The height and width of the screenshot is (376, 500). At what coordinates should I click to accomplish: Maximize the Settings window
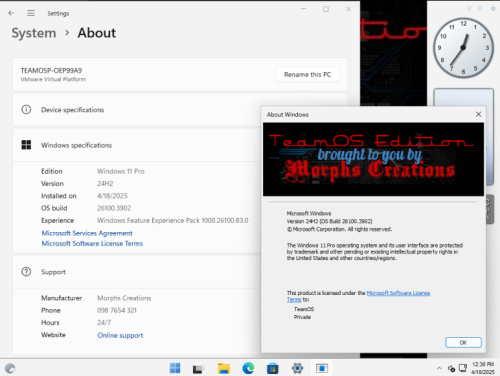pos(326,9)
